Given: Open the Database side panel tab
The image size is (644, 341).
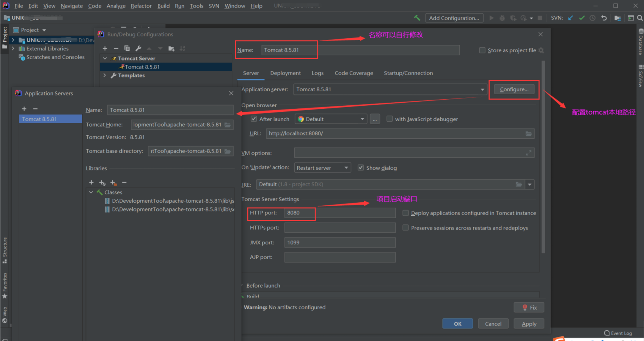Looking at the screenshot, I should click(640, 42).
